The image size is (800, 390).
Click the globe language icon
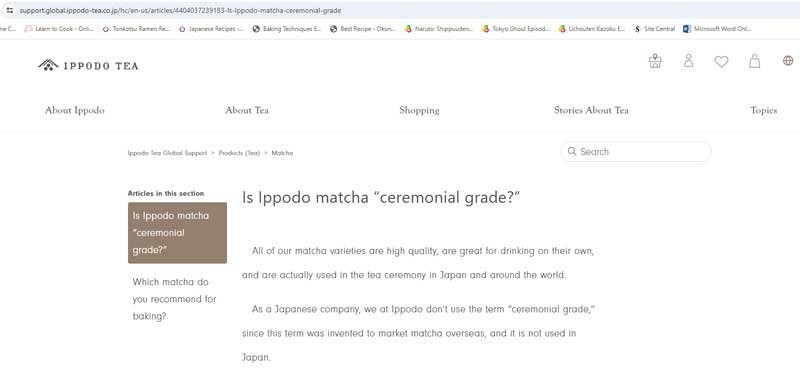[788, 61]
